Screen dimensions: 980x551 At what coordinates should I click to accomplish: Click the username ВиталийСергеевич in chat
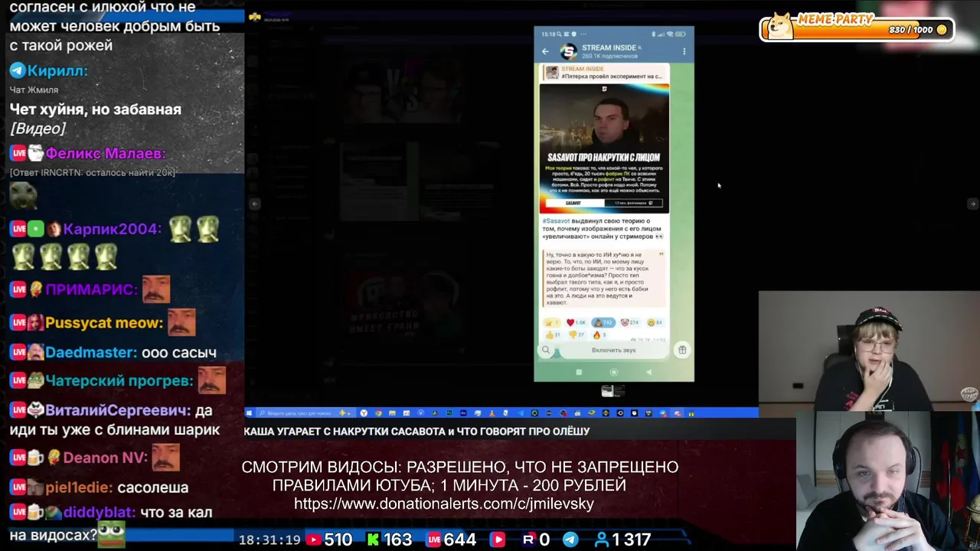[x=117, y=410]
